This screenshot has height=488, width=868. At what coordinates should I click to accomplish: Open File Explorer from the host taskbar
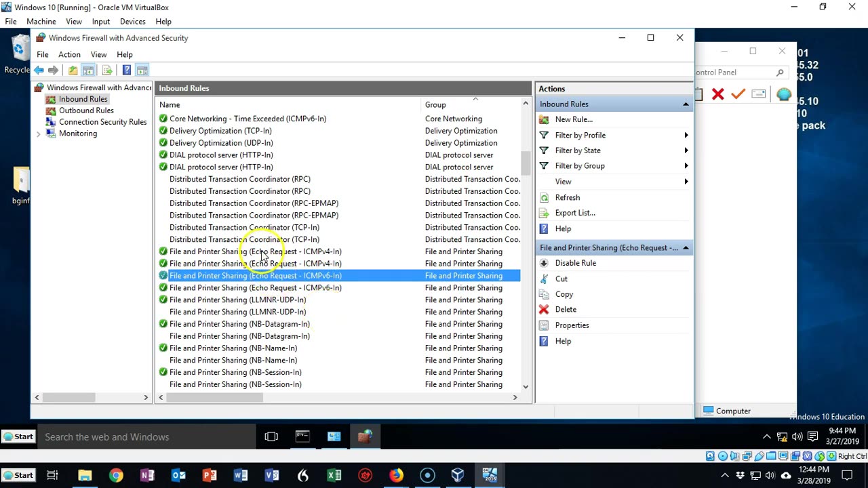point(85,475)
